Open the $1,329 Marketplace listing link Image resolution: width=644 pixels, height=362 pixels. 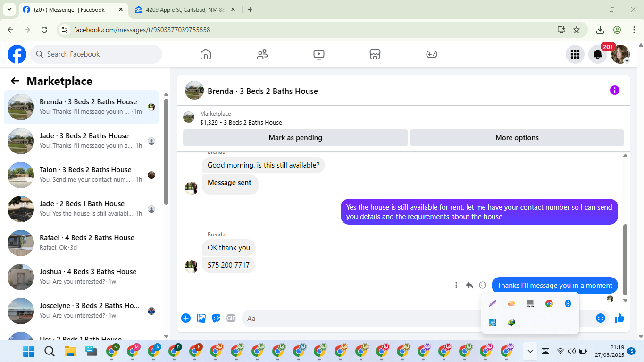tap(241, 123)
